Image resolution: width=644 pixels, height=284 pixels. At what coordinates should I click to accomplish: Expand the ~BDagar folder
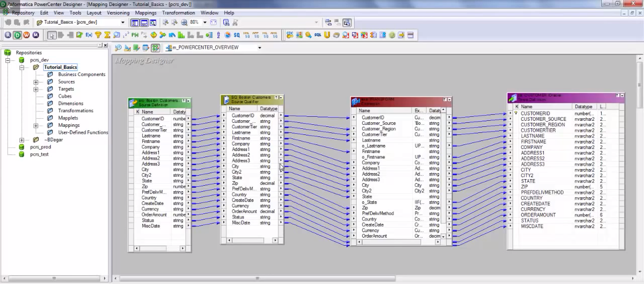pyautogui.click(x=21, y=140)
